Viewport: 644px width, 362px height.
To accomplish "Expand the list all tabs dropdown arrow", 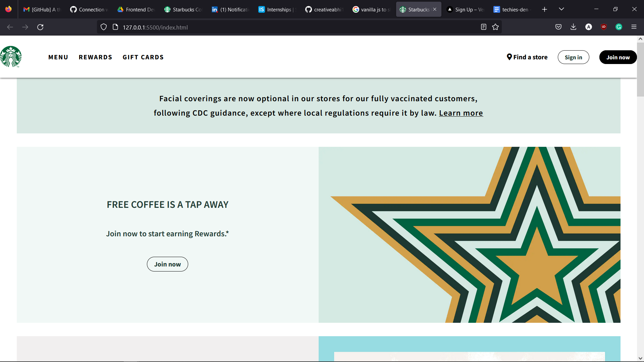I will tap(561, 9).
